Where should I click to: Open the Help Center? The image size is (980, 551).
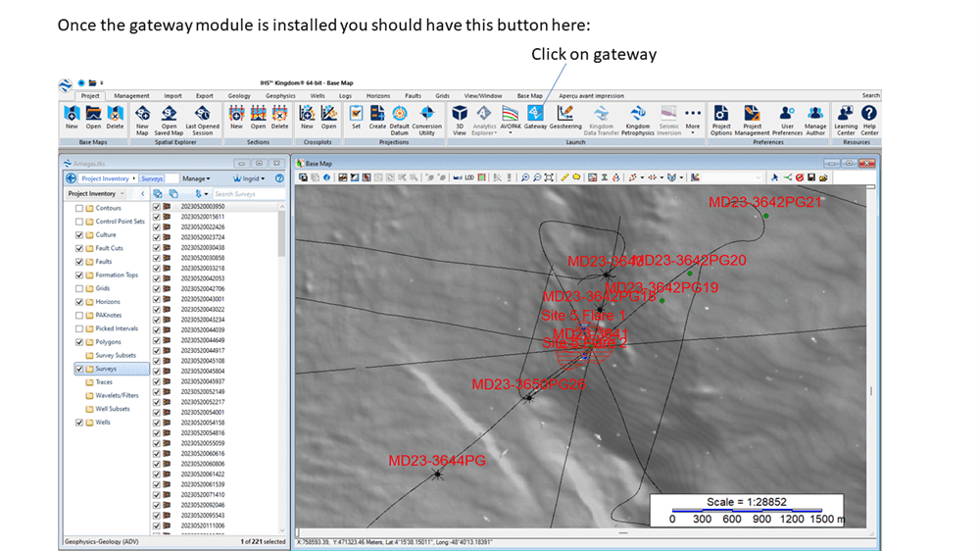click(870, 117)
